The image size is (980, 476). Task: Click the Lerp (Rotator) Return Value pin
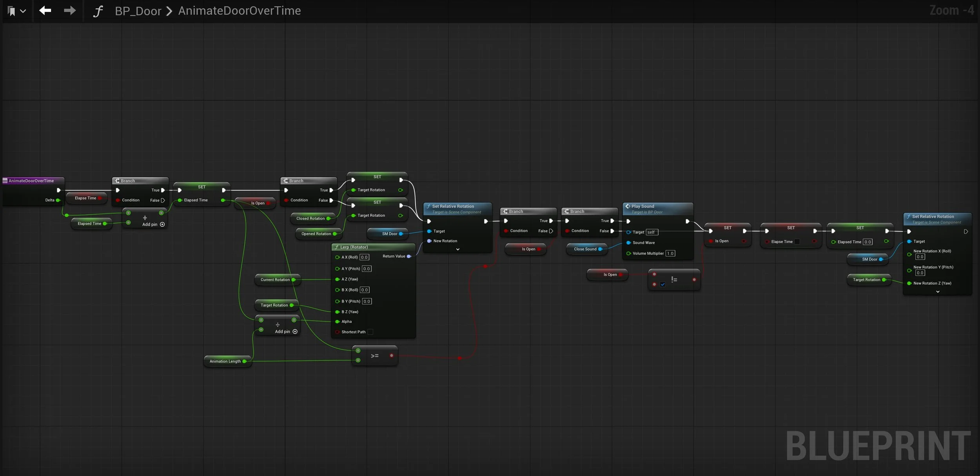point(409,256)
